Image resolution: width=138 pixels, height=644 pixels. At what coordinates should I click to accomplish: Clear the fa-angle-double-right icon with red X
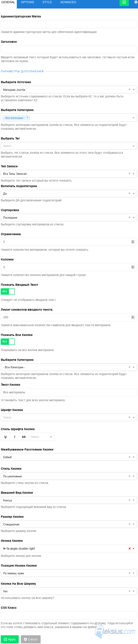(129, 549)
